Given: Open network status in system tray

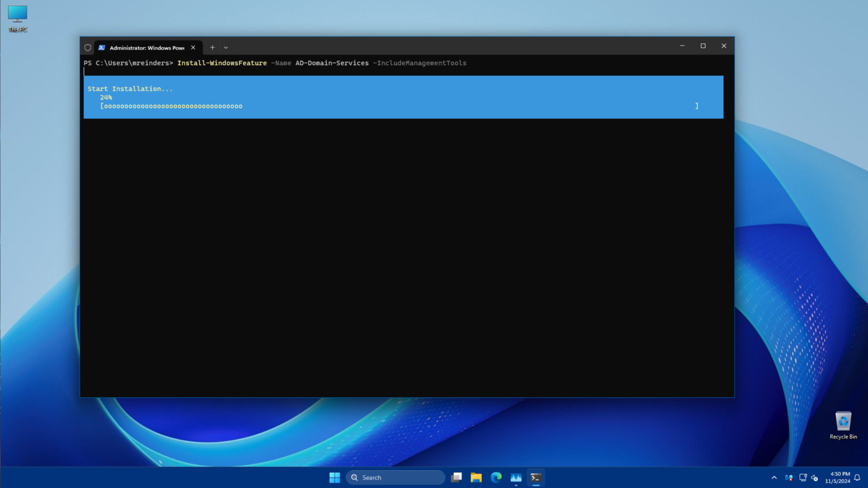Looking at the screenshot, I should (803, 477).
